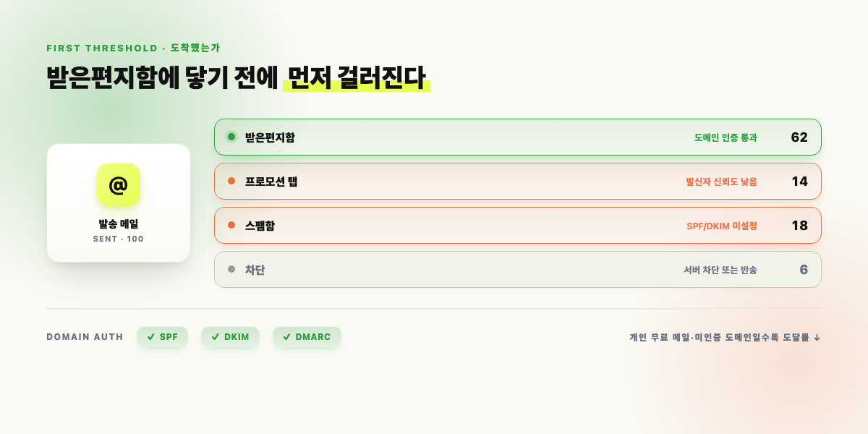Viewport: 868px width, 434px height.
Task: Click the 개인 무료 메일 footnote with arrow
Action: (725, 337)
